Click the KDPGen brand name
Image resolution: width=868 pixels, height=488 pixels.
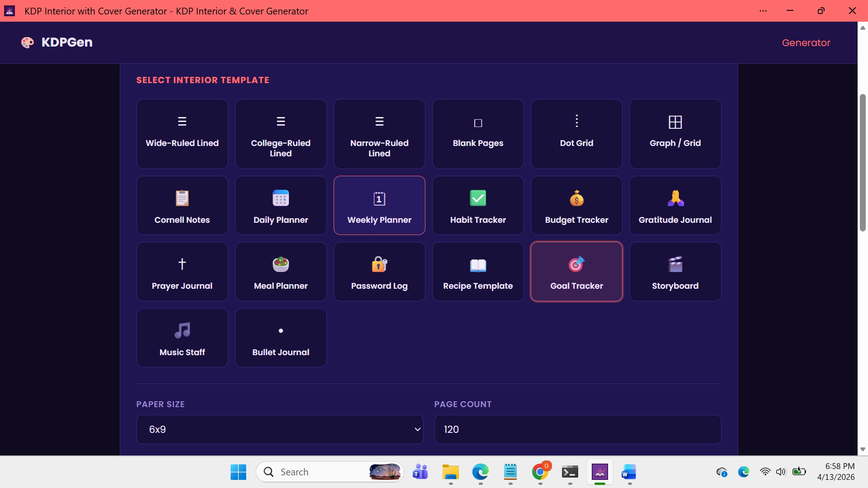[67, 42]
